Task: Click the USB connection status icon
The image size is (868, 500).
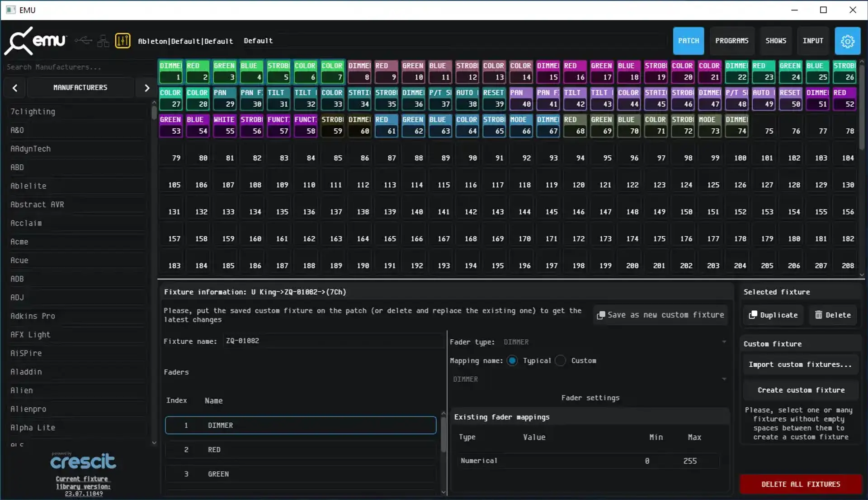Action: (x=83, y=41)
